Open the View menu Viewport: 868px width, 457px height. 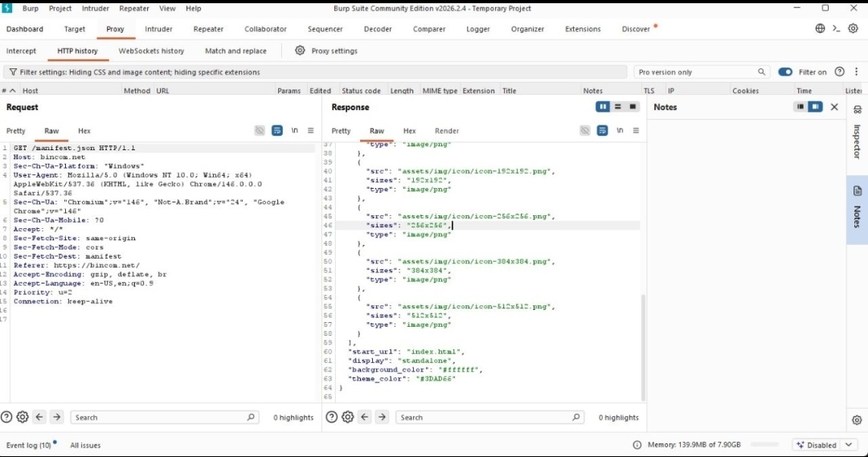pyautogui.click(x=167, y=8)
